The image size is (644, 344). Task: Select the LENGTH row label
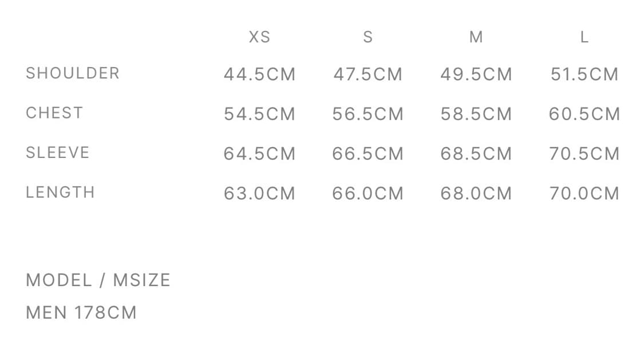(60, 192)
